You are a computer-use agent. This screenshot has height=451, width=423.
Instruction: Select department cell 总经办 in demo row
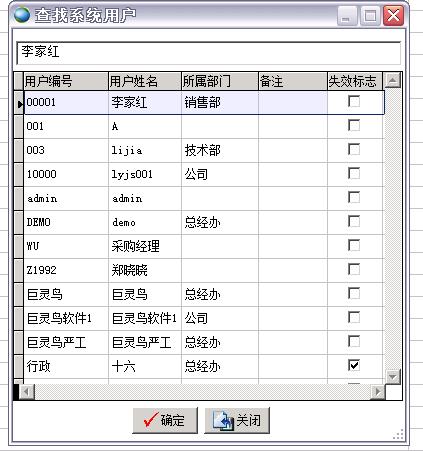point(220,222)
